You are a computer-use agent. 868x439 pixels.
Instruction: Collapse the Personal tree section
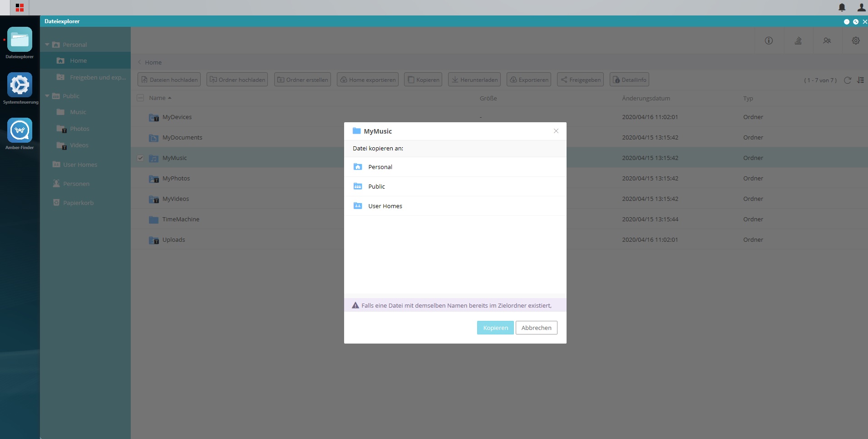(x=47, y=45)
